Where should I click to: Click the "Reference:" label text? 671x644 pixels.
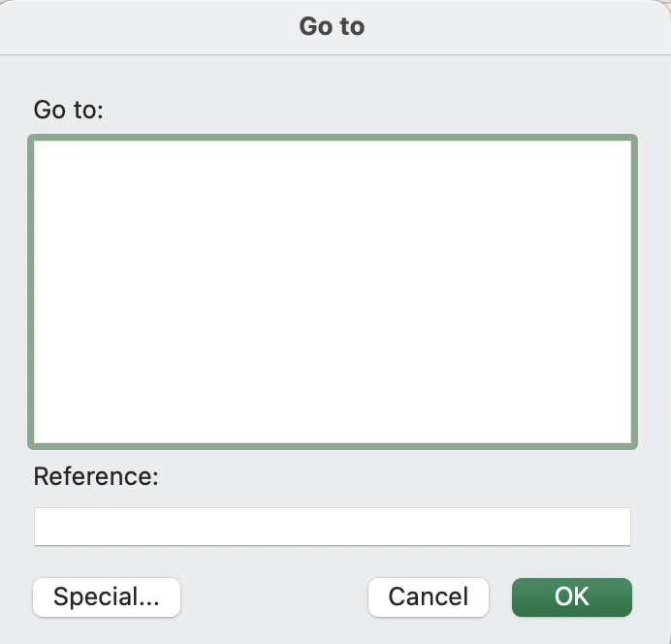(x=95, y=476)
